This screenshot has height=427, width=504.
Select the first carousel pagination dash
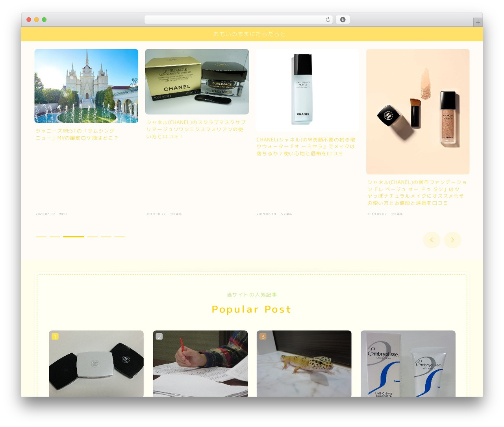(x=41, y=237)
